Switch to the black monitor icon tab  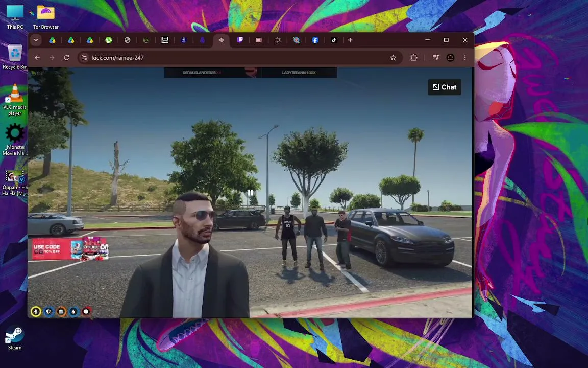click(165, 40)
